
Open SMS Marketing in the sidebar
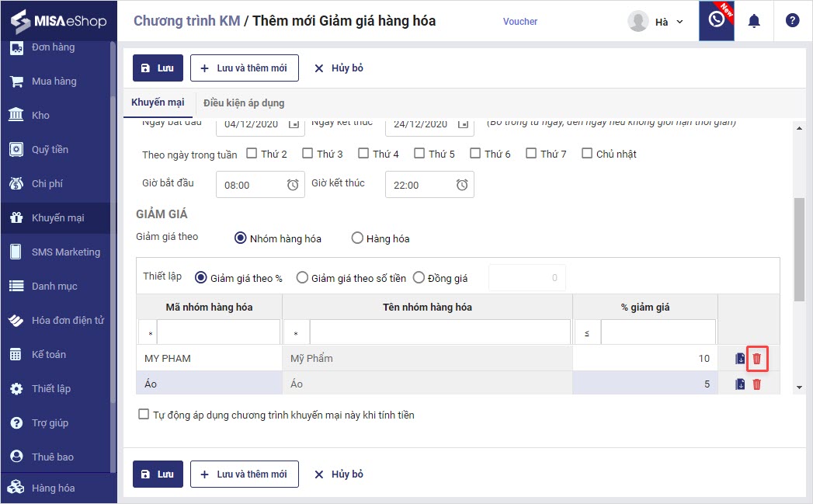click(x=65, y=252)
